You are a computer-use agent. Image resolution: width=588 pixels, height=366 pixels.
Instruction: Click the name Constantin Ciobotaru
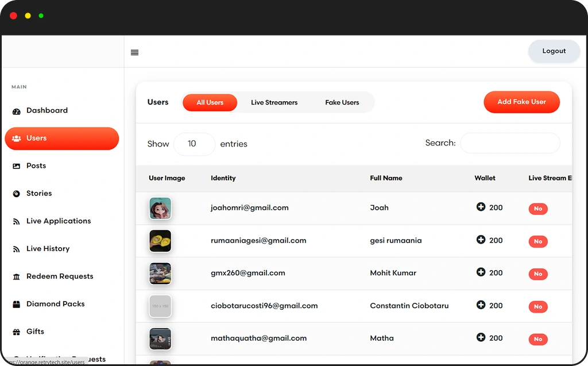point(409,306)
